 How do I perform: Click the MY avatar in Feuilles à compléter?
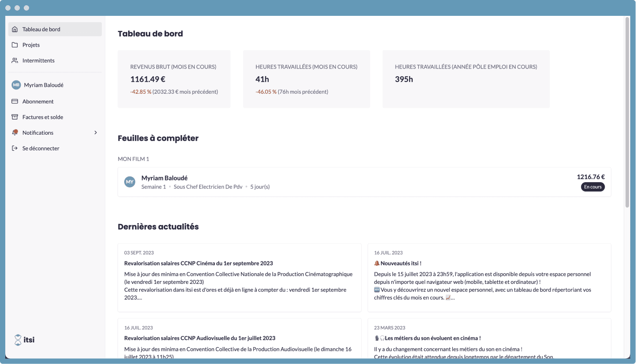pos(129,181)
